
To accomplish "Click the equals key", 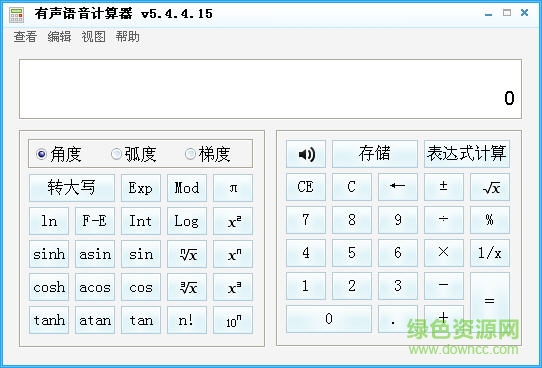I will (490, 302).
